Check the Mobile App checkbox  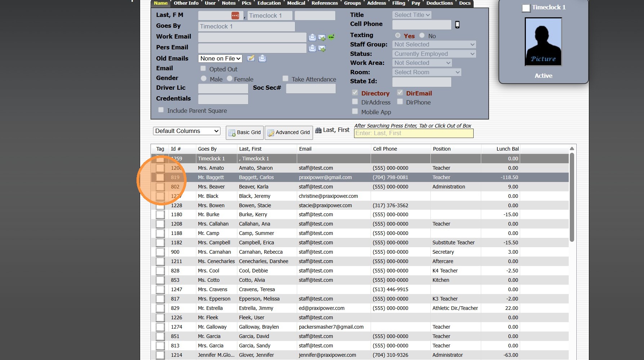click(x=355, y=111)
